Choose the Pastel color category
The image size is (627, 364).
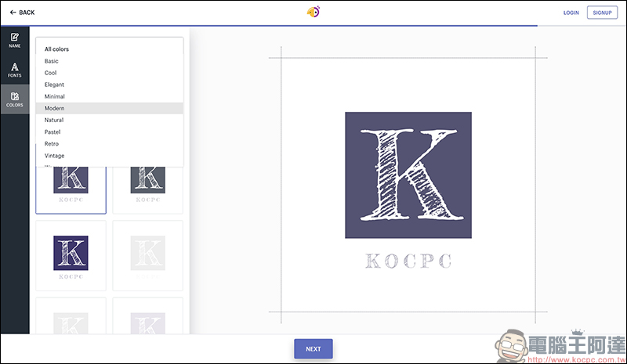point(110,132)
